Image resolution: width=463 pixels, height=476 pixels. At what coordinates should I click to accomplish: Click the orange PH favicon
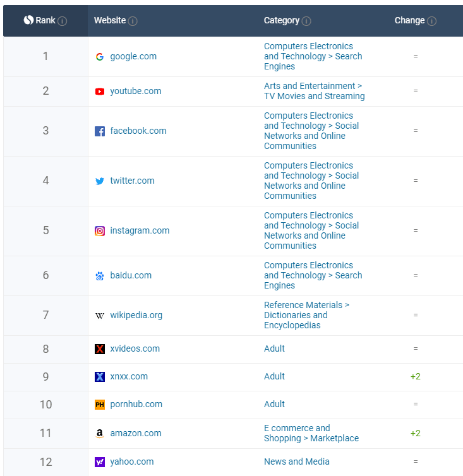pos(100,405)
